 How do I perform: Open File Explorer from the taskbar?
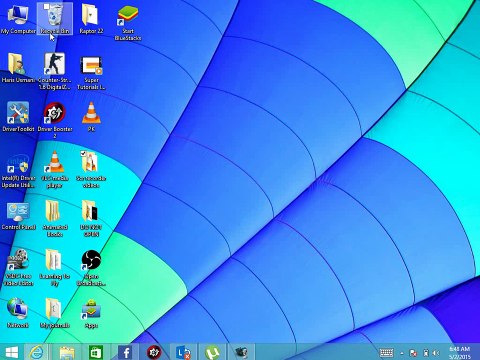(x=67, y=352)
